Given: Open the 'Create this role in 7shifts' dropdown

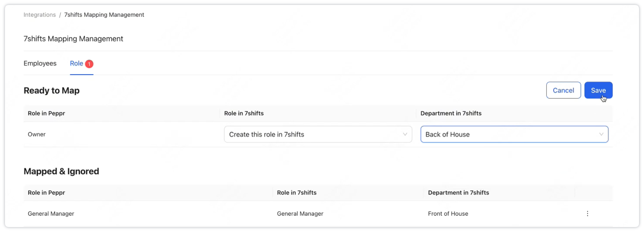Looking at the screenshot, I should coord(318,134).
